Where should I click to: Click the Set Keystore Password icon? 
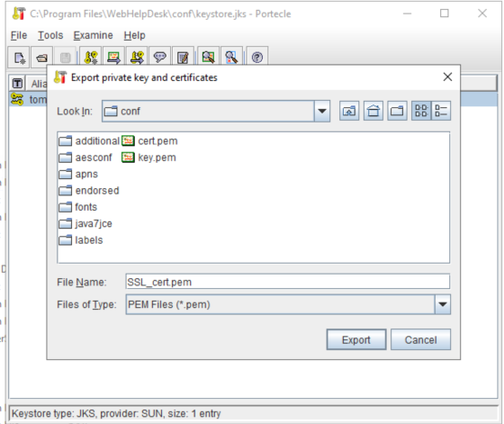tap(160, 58)
